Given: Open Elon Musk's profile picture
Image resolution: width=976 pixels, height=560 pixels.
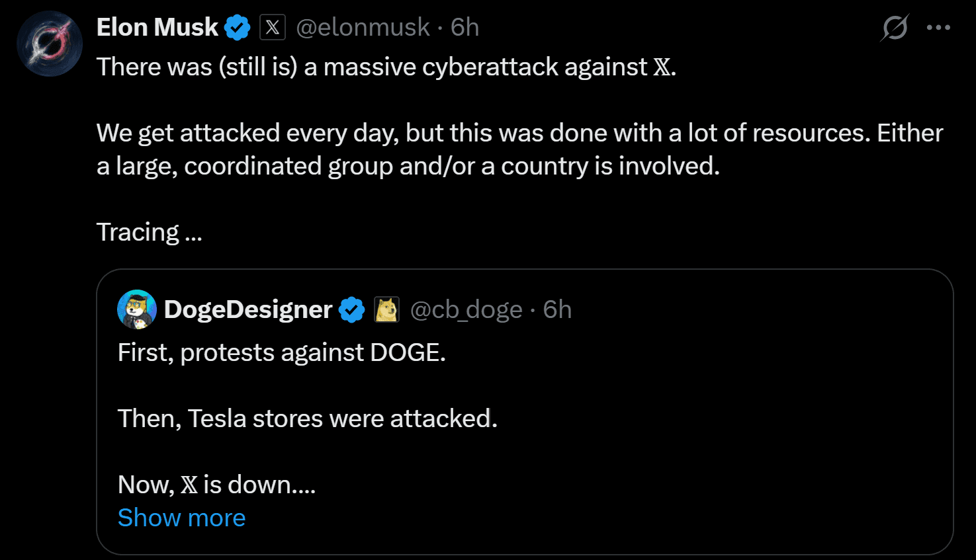Looking at the screenshot, I should click(x=50, y=44).
